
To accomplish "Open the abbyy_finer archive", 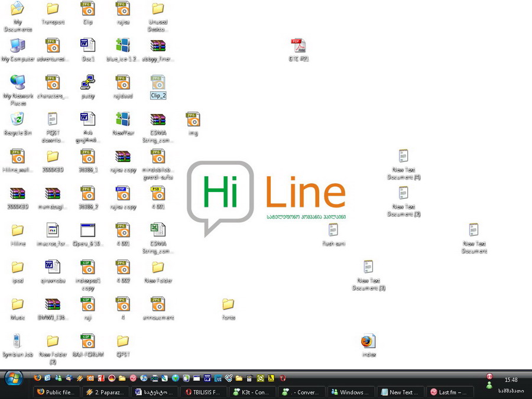I will point(158,46).
